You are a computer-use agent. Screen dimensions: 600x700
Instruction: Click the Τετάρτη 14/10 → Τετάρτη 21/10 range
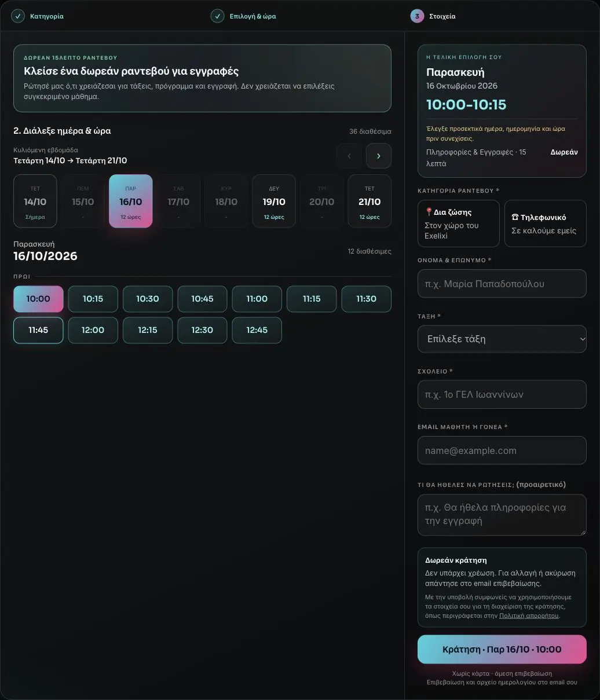pyautogui.click(x=70, y=160)
